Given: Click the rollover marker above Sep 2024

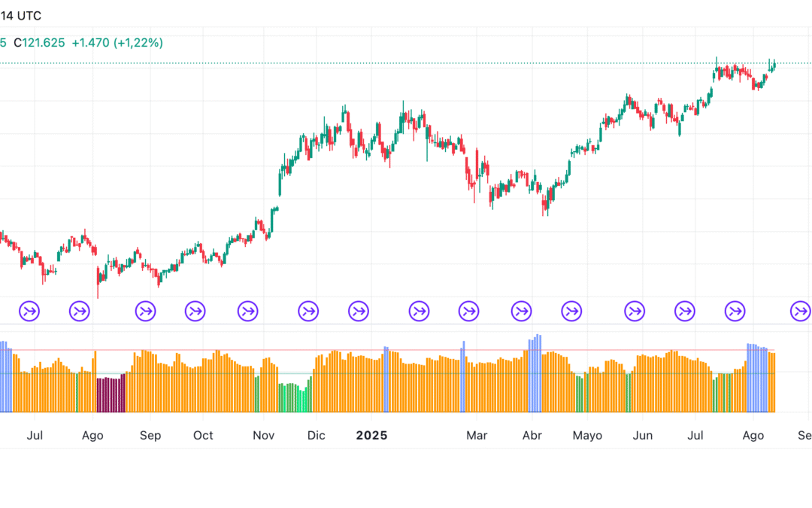Looking at the screenshot, I should pos(145,310).
